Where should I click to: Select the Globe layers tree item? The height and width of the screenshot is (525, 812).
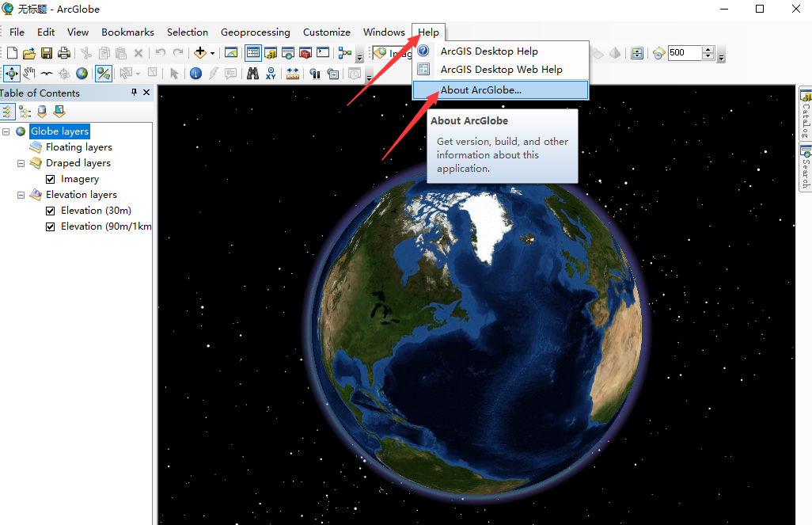point(59,131)
